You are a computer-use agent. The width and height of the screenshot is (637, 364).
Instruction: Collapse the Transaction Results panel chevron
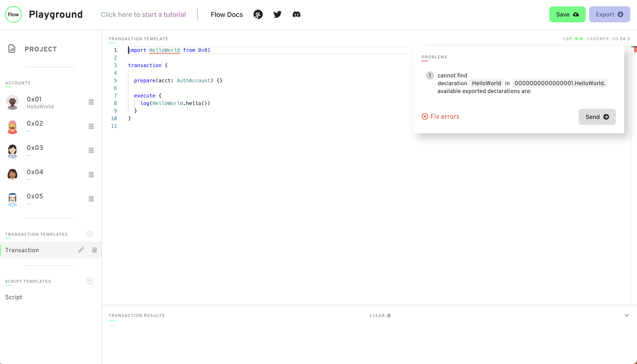[x=627, y=315]
